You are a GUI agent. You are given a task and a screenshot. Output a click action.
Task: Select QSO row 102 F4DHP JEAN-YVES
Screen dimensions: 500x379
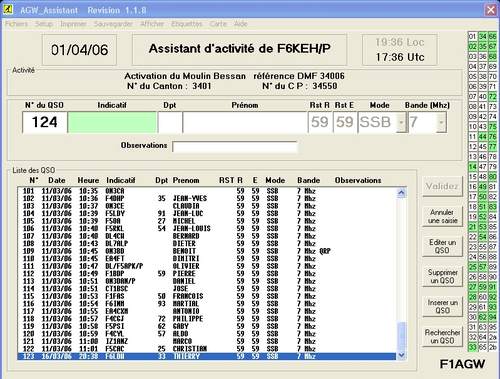pyautogui.click(x=207, y=198)
